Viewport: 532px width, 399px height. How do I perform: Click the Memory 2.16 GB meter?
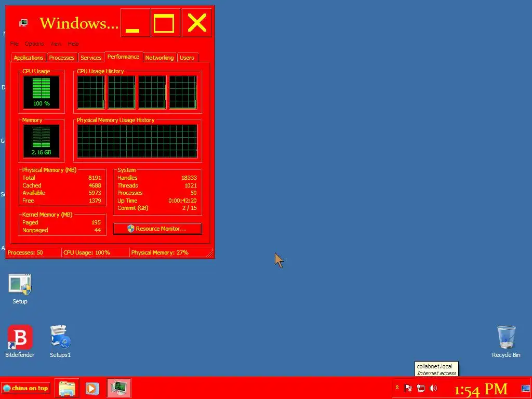click(x=42, y=141)
